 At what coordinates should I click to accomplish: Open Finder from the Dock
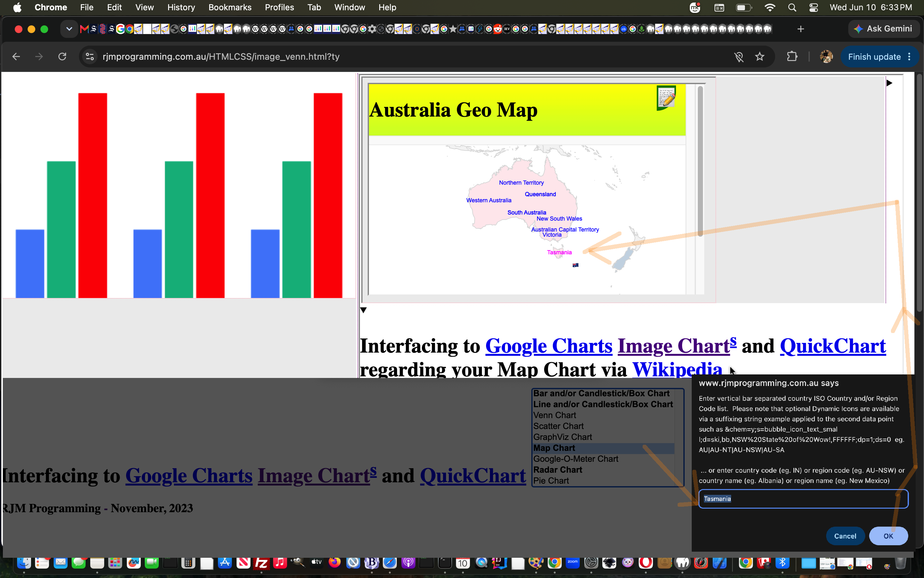24,562
